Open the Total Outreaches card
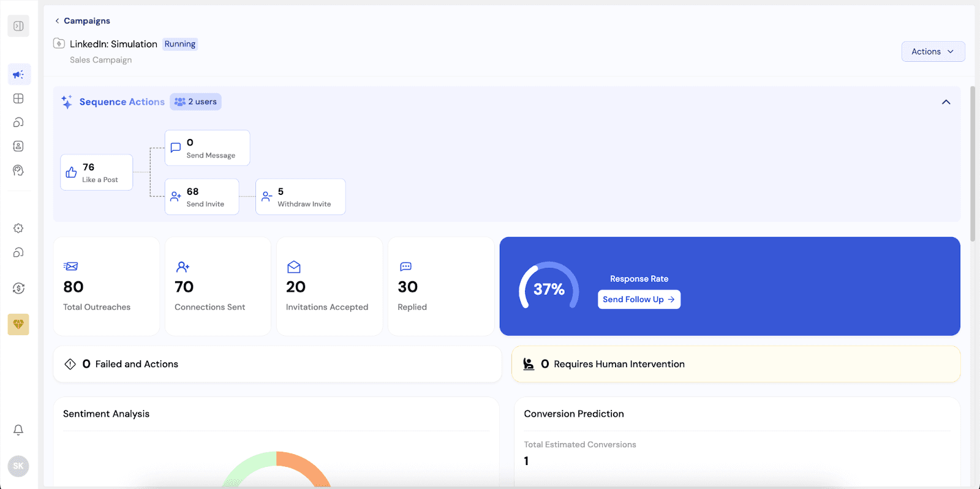Image resolution: width=980 pixels, height=489 pixels. click(107, 286)
